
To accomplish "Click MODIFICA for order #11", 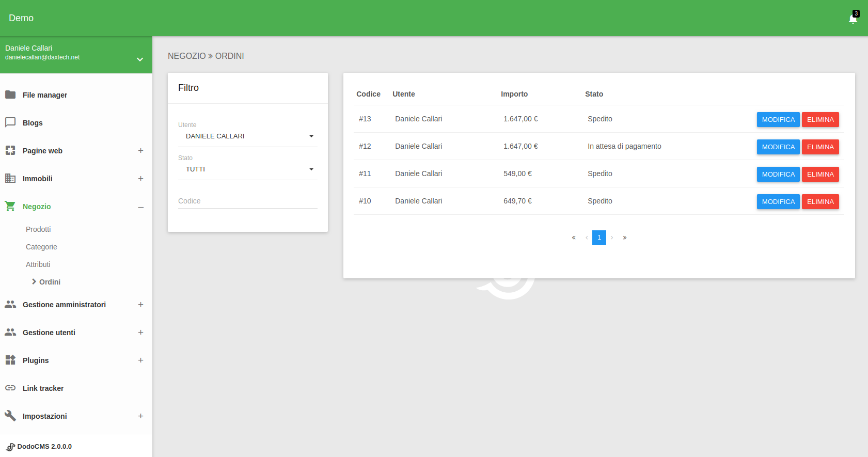I will point(778,174).
